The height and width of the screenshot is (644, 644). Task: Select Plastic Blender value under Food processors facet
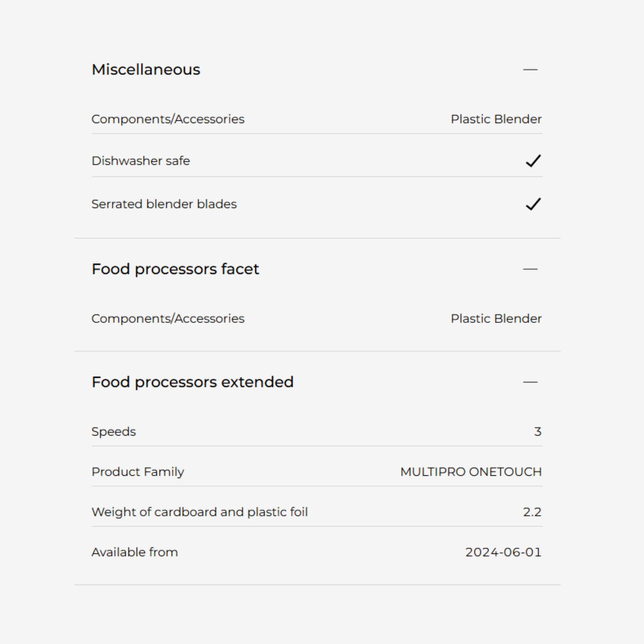[496, 319]
